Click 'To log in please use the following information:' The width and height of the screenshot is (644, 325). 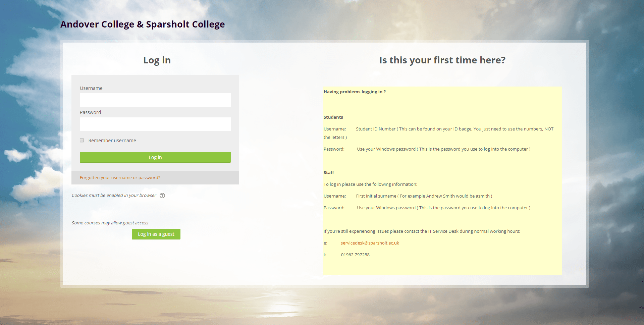click(370, 184)
